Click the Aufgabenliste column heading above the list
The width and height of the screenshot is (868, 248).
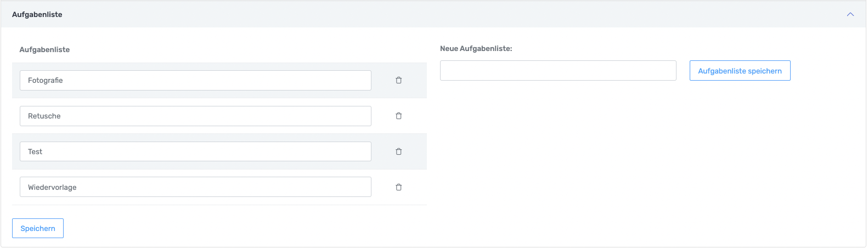coord(44,49)
